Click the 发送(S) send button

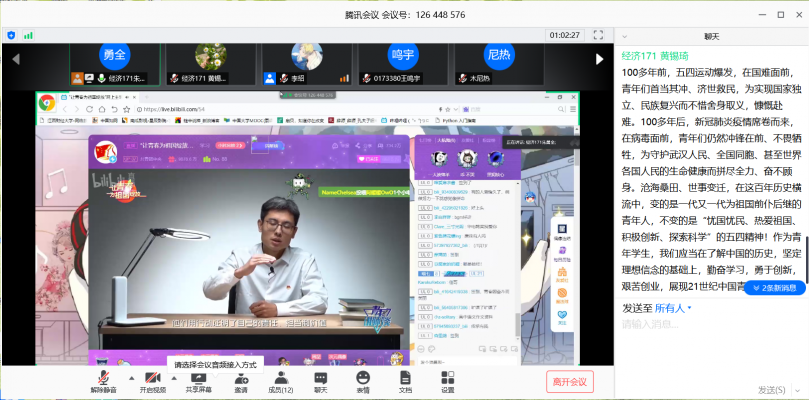(x=771, y=389)
